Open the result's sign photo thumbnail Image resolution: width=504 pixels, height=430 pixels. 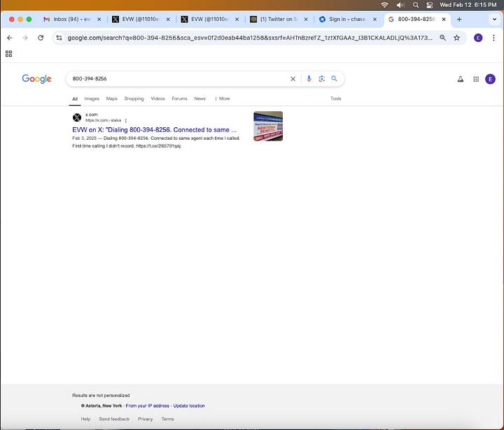(x=268, y=127)
